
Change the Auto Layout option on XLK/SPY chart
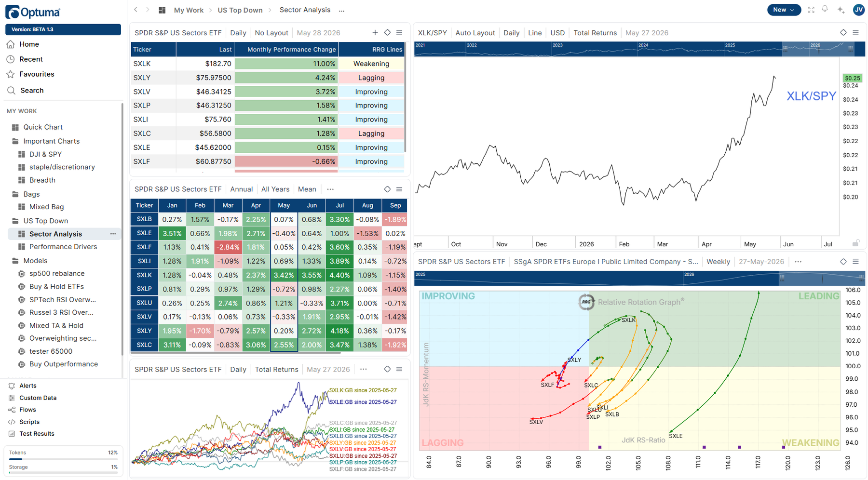pyautogui.click(x=475, y=33)
